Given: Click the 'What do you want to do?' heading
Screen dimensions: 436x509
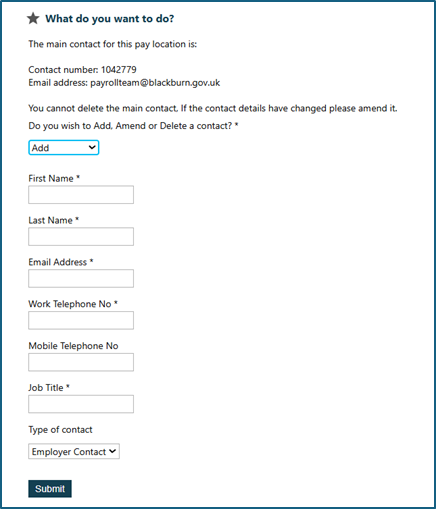Looking at the screenshot, I should (x=110, y=19).
